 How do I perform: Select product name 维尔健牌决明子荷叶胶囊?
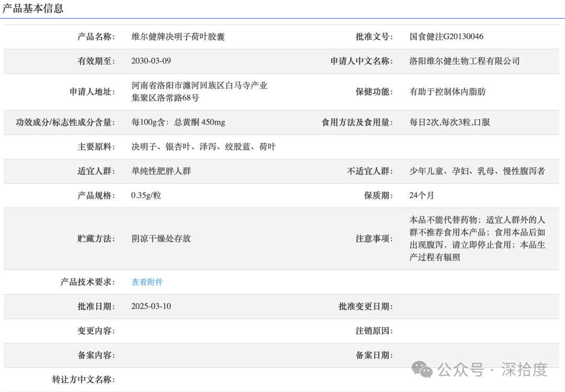(178, 37)
